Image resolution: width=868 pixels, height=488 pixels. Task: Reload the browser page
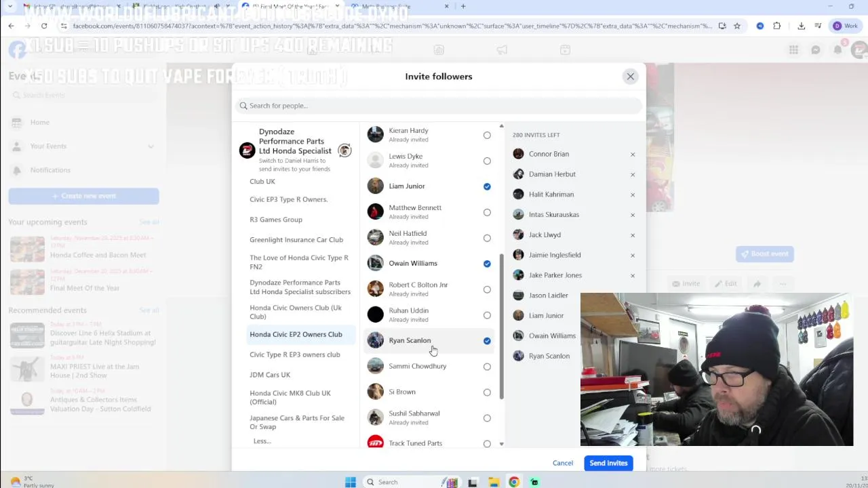[44, 26]
